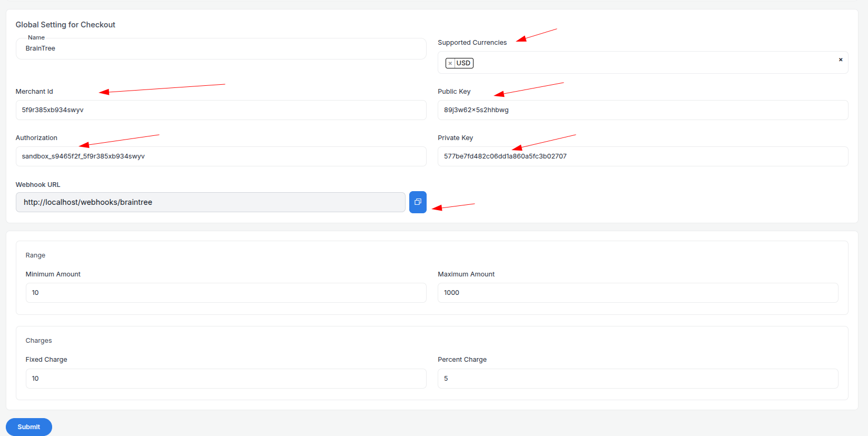Edit the Maximum Amount value
Image resolution: width=868 pixels, height=436 pixels.
point(638,293)
